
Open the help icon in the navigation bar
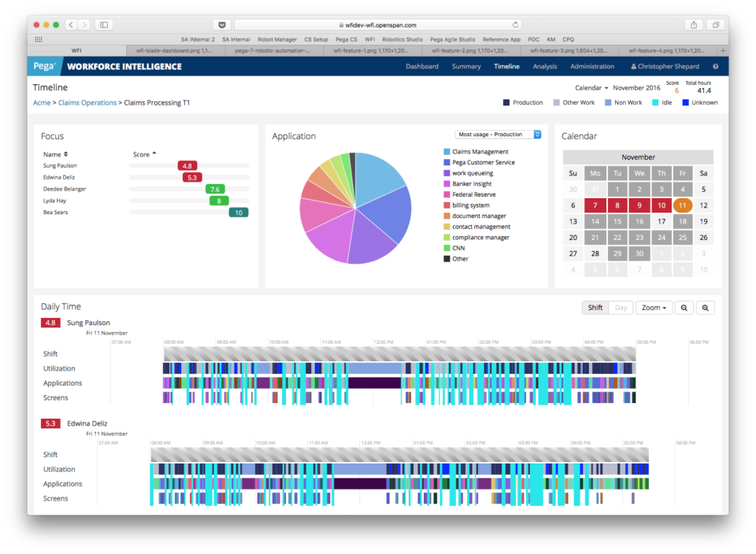714,66
